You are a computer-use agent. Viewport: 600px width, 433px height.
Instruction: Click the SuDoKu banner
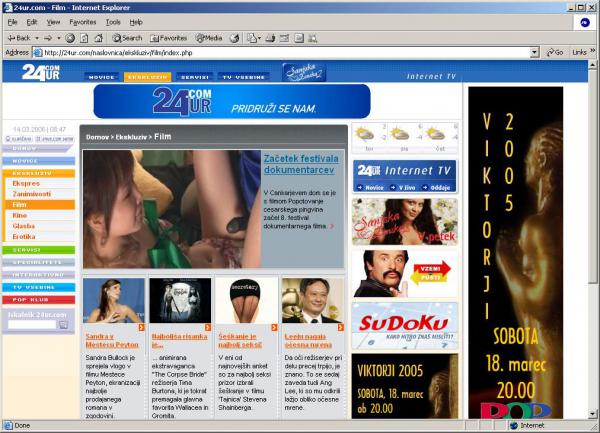[x=404, y=326]
